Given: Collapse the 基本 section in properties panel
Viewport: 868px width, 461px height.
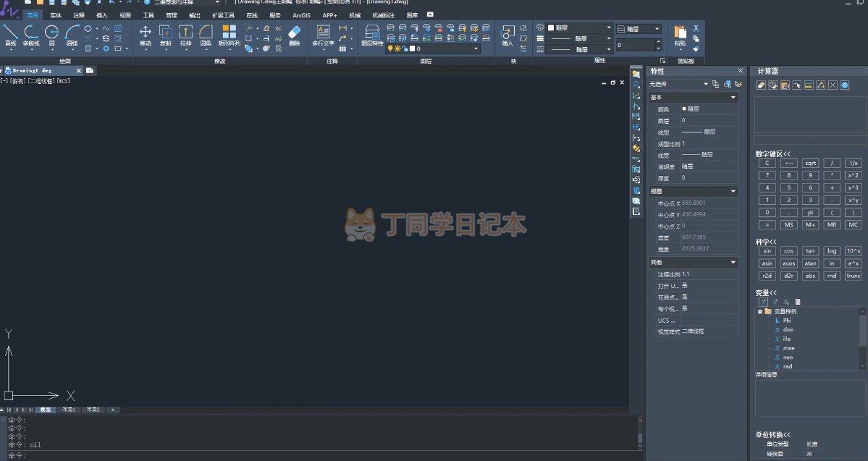Looking at the screenshot, I should pos(733,97).
